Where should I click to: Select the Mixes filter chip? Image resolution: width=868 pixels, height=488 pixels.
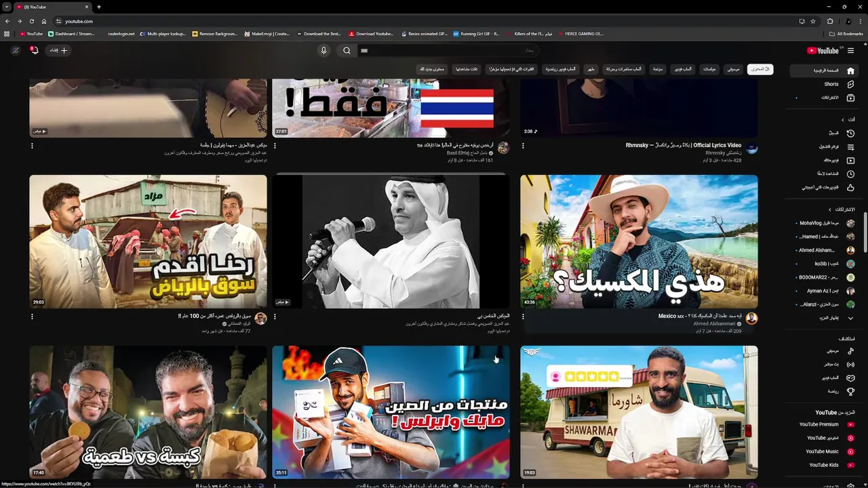[x=709, y=69]
